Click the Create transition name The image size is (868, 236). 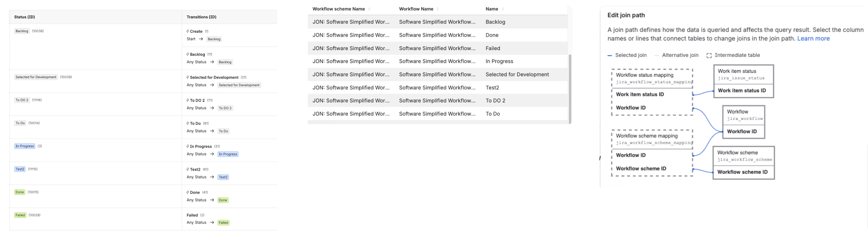pos(196,31)
